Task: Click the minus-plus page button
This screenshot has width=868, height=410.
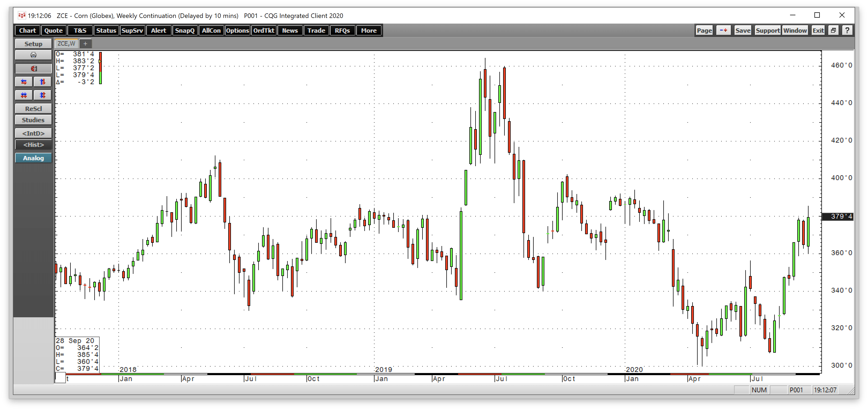Action: [723, 30]
